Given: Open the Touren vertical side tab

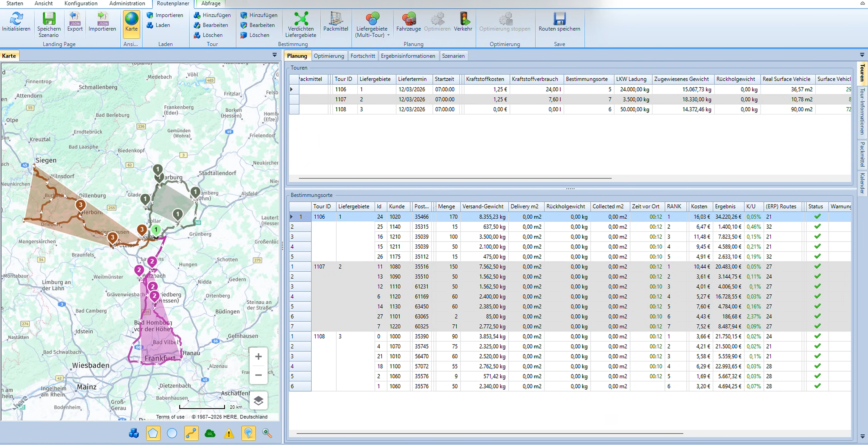Looking at the screenshot, I should pos(862,73).
